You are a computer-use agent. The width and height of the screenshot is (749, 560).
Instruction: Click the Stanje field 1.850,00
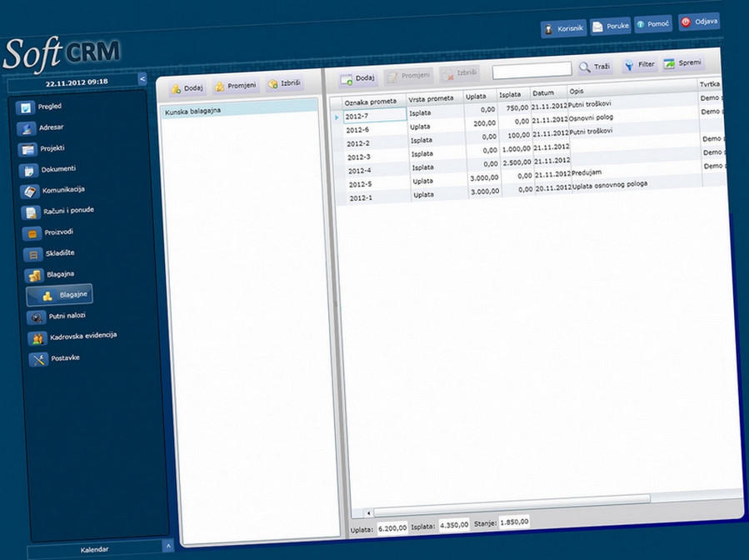coord(514,522)
